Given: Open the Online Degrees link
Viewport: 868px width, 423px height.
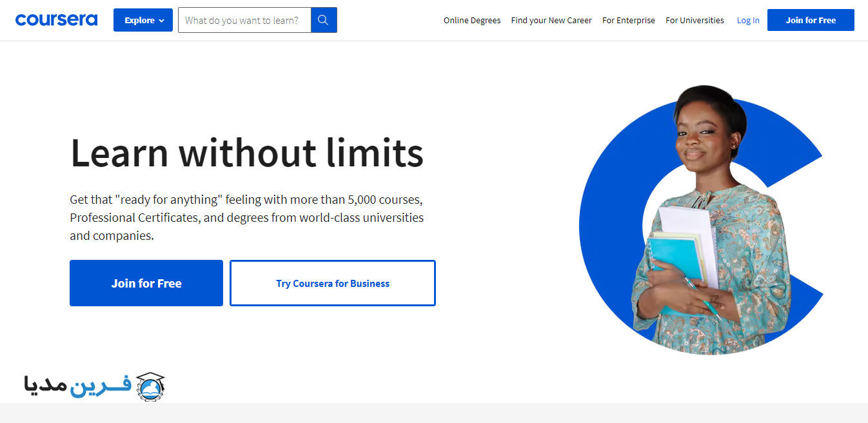Looking at the screenshot, I should (x=472, y=20).
